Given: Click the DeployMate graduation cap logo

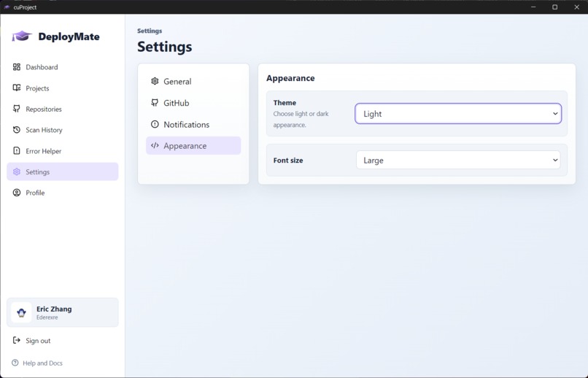Looking at the screenshot, I should pos(22,36).
